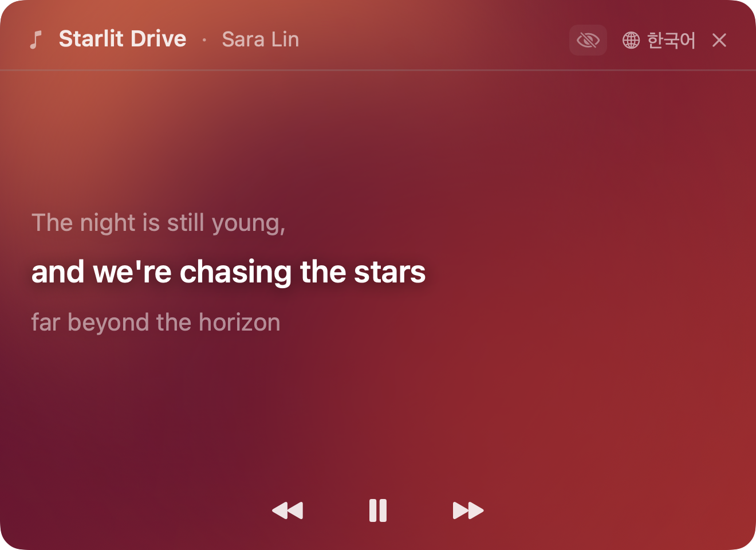Seek to the previous line about the night

click(159, 223)
